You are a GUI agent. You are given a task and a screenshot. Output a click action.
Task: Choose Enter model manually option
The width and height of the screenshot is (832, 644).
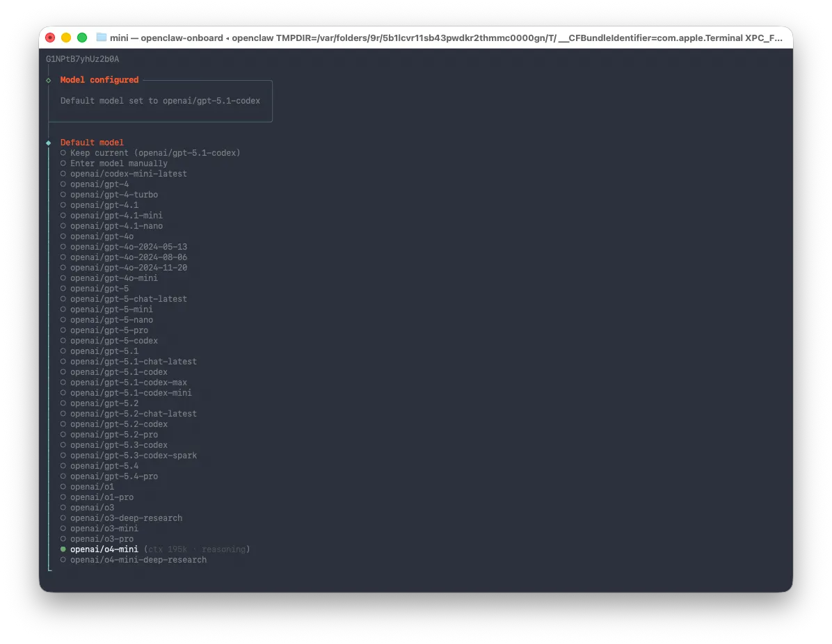click(x=113, y=163)
